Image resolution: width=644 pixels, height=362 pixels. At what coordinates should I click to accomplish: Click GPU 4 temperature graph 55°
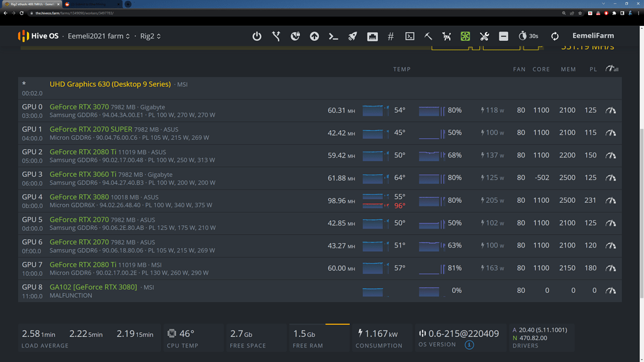point(375,196)
